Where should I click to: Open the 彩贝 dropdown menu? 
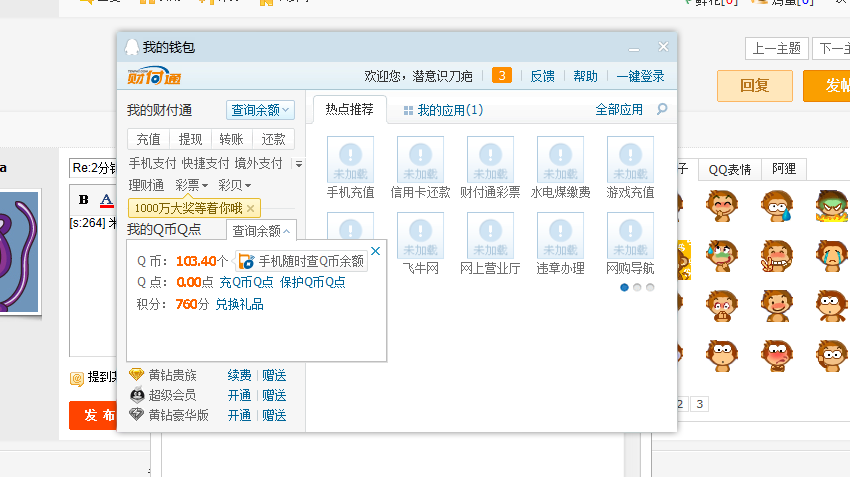pyautogui.click(x=234, y=185)
